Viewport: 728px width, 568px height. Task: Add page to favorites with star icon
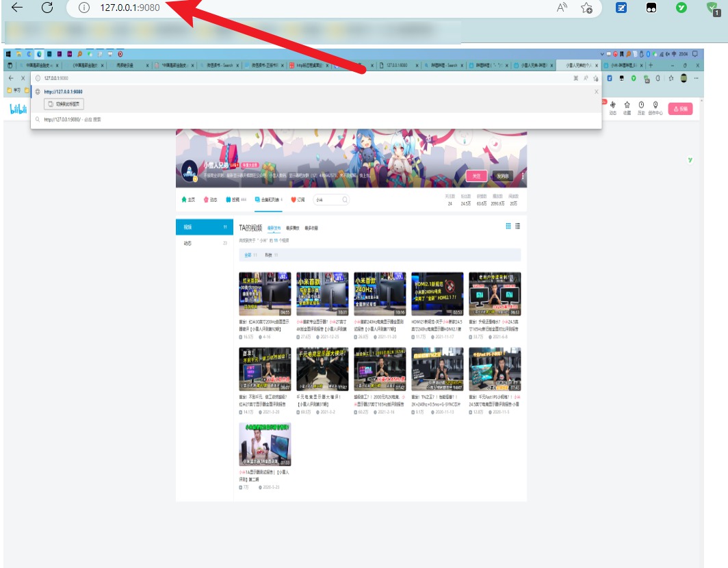(x=586, y=8)
